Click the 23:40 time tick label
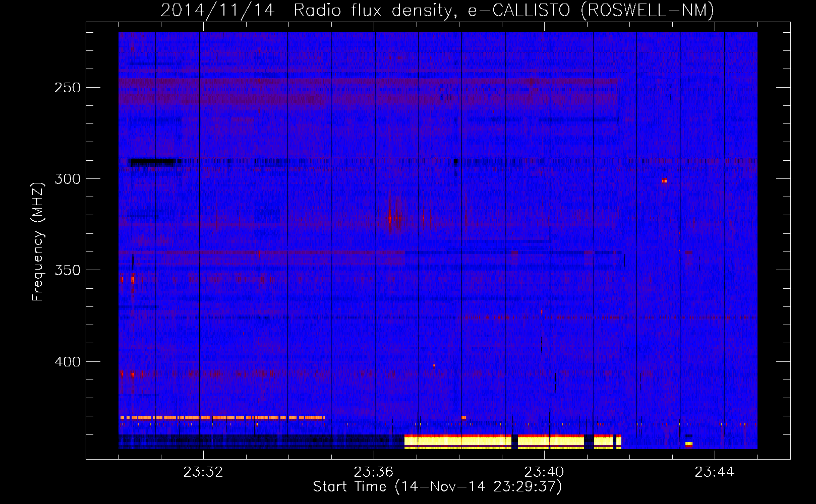 [x=544, y=472]
